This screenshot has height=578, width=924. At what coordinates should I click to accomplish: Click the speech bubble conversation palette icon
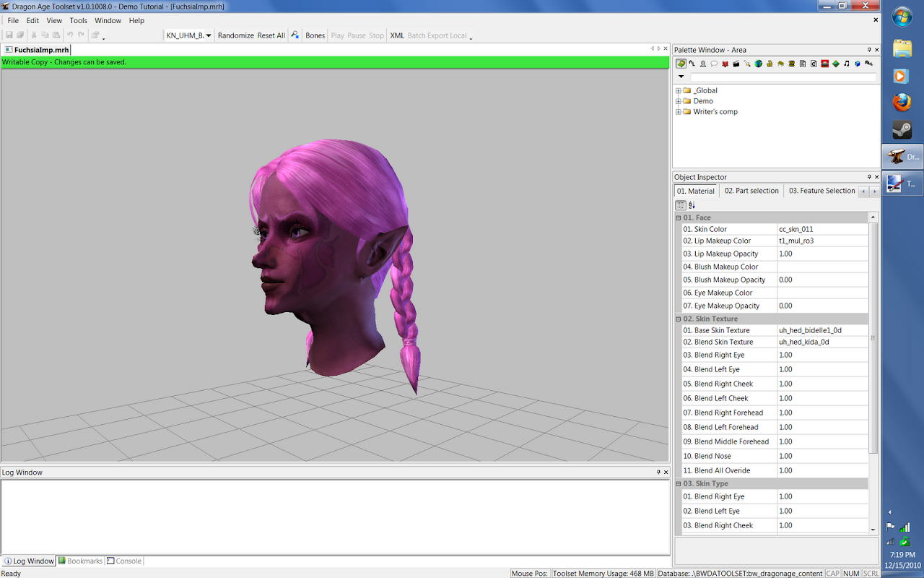click(x=714, y=64)
